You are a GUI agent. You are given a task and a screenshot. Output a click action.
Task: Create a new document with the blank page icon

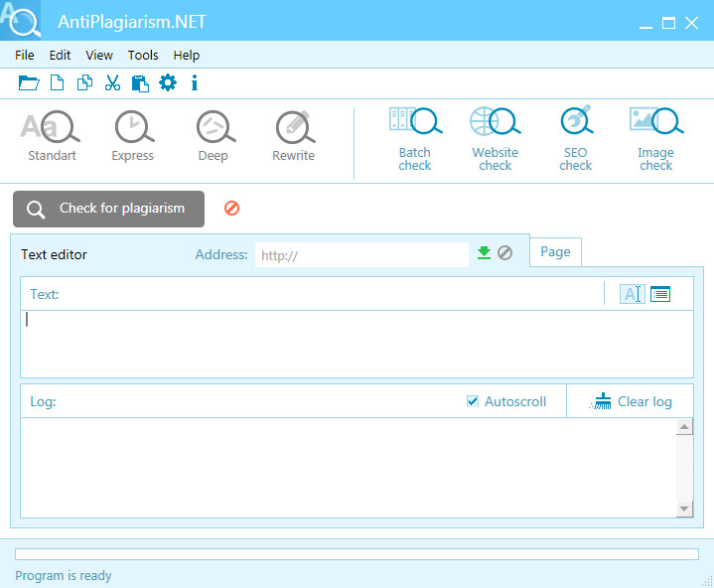coord(57,82)
